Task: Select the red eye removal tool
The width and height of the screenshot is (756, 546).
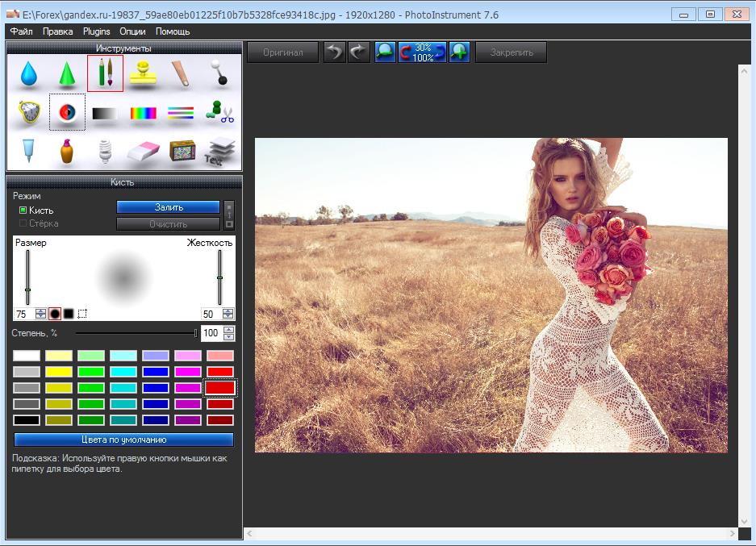Action: 67,112
